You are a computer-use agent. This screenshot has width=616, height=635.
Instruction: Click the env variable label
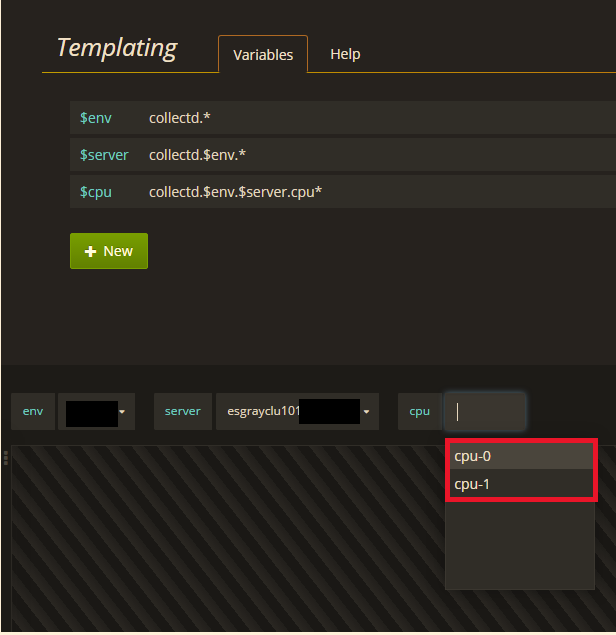33,411
